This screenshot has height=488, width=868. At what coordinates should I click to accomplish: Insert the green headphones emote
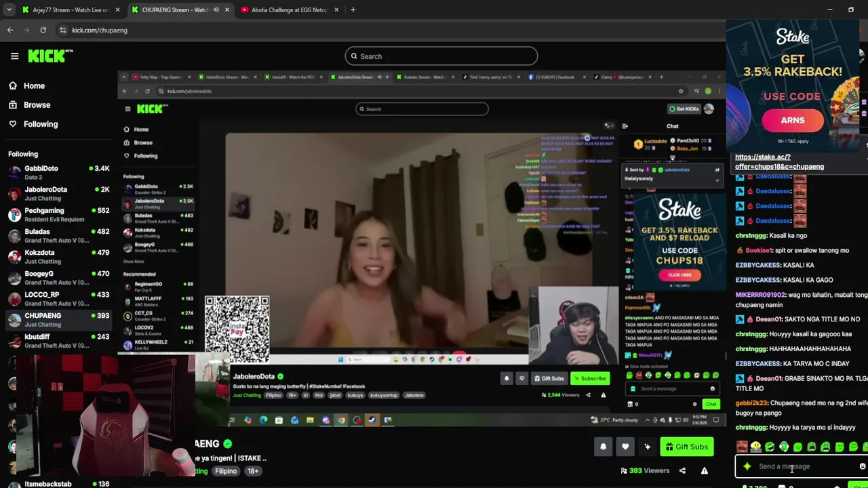784,447
